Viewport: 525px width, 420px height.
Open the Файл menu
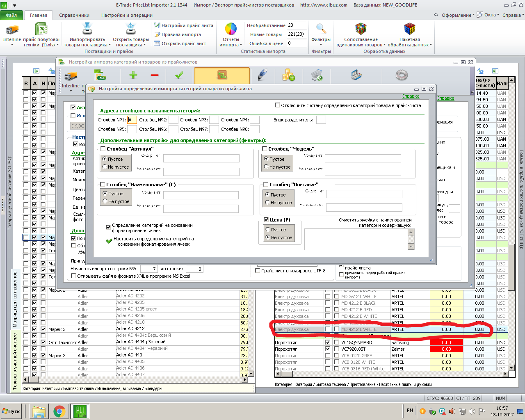[11, 15]
